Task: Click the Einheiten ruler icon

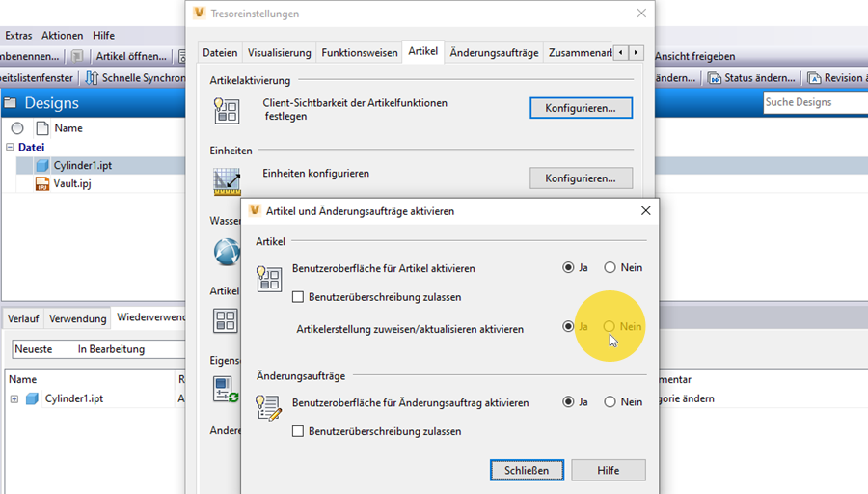Action: (227, 181)
